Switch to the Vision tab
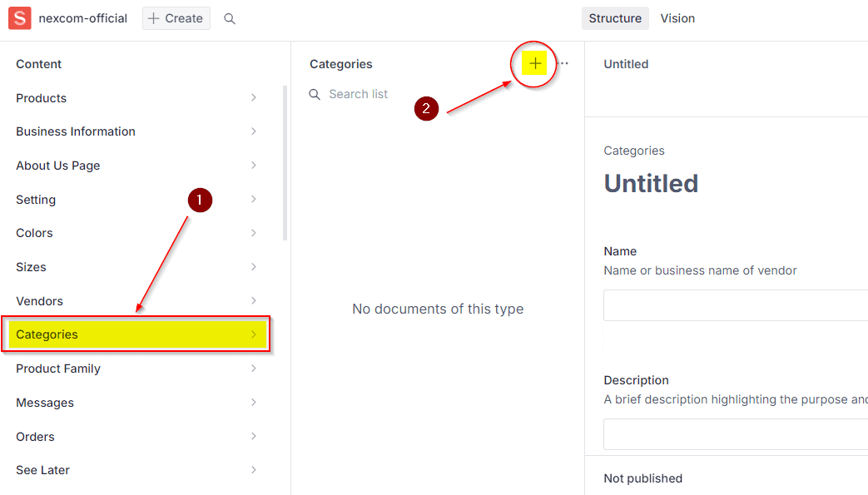The image size is (868, 495). [677, 18]
